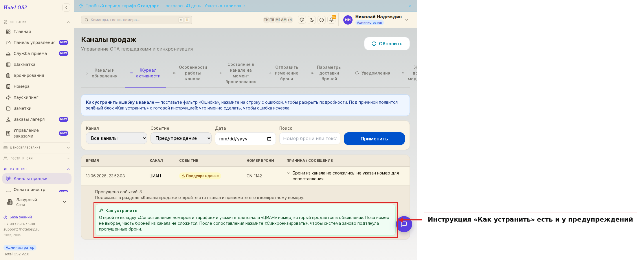Open the Номера section
This screenshot has width=644, height=260.
37,86
